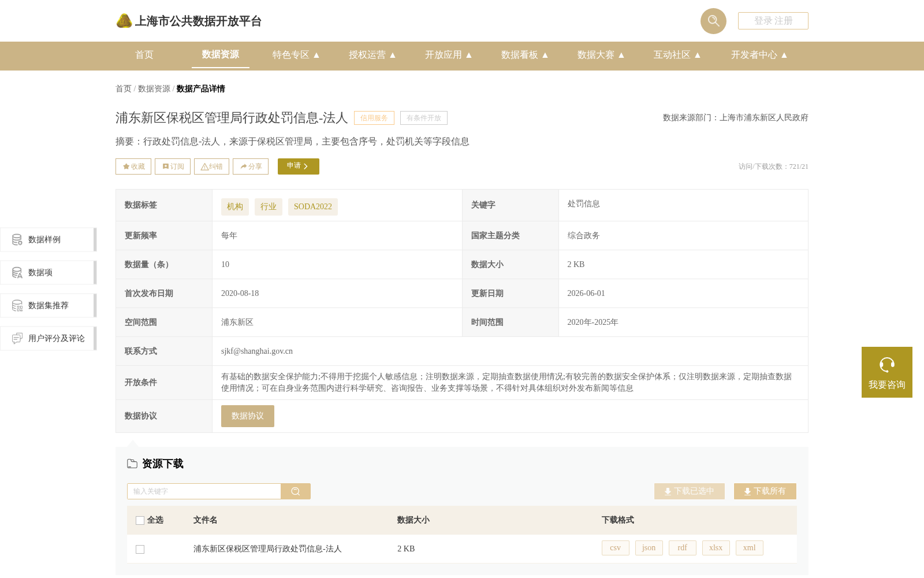Report an error via 纠错

(211, 166)
